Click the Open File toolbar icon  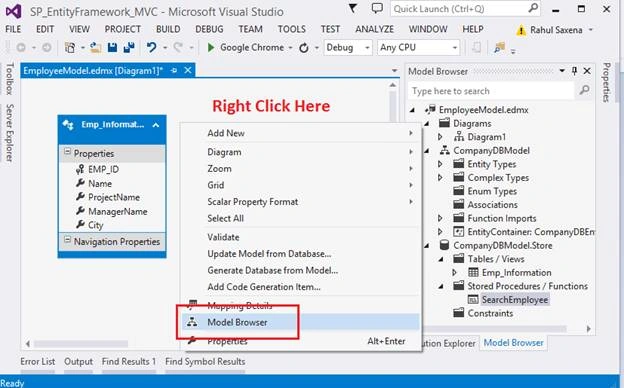pyautogui.click(x=96, y=48)
